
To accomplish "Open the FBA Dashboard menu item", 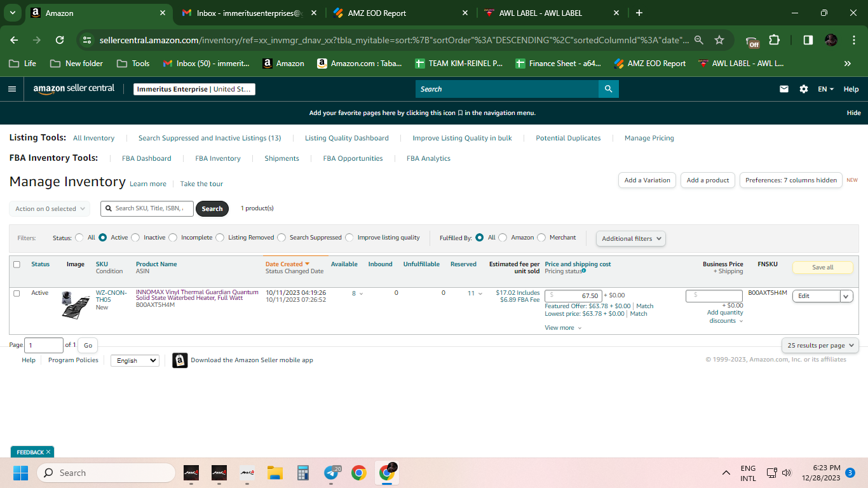I will point(147,158).
